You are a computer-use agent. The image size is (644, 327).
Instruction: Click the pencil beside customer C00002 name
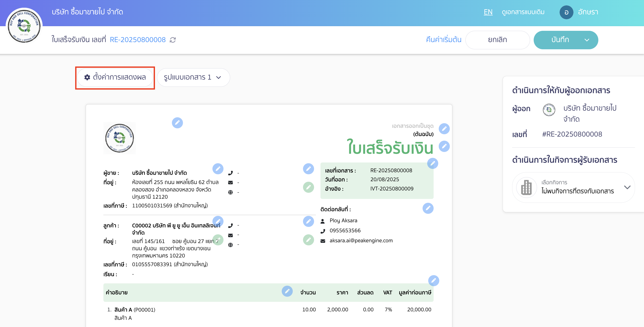pos(218,221)
